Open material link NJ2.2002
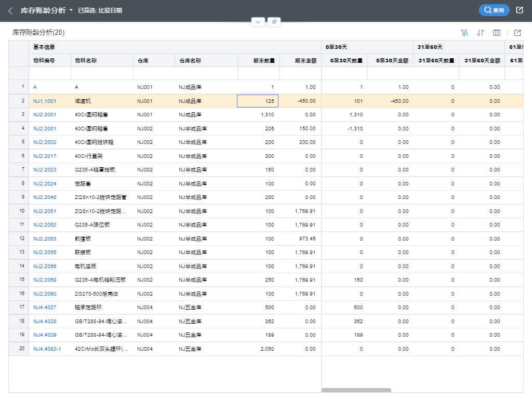The width and height of the screenshot is (532, 399). 45,142
